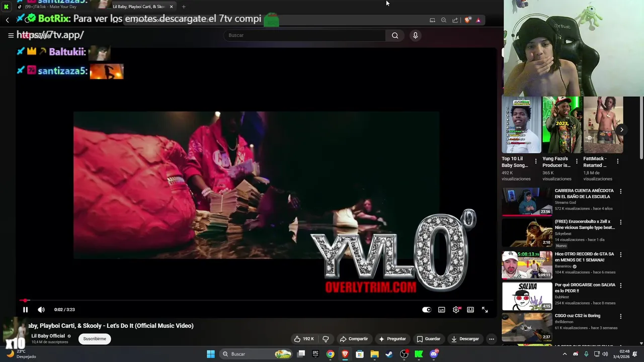Show next shorts with right arrow
644x362 pixels.
(621, 130)
